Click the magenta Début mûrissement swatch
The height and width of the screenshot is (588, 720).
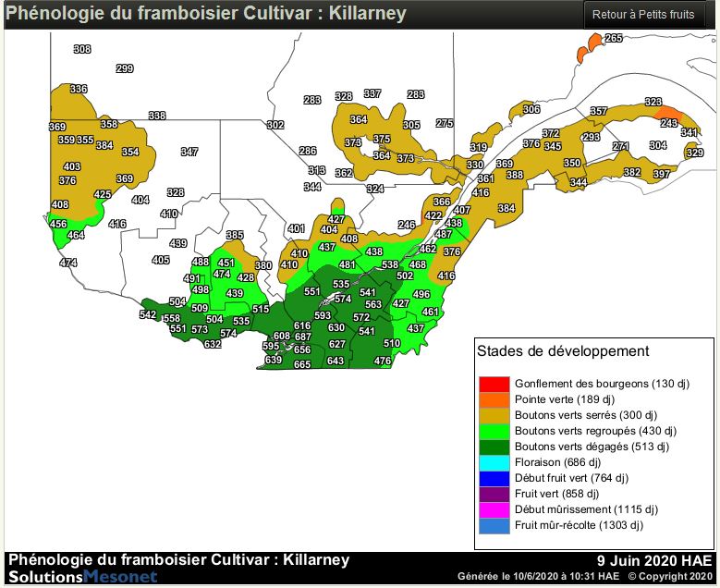pyautogui.click(x=494, y=509)
